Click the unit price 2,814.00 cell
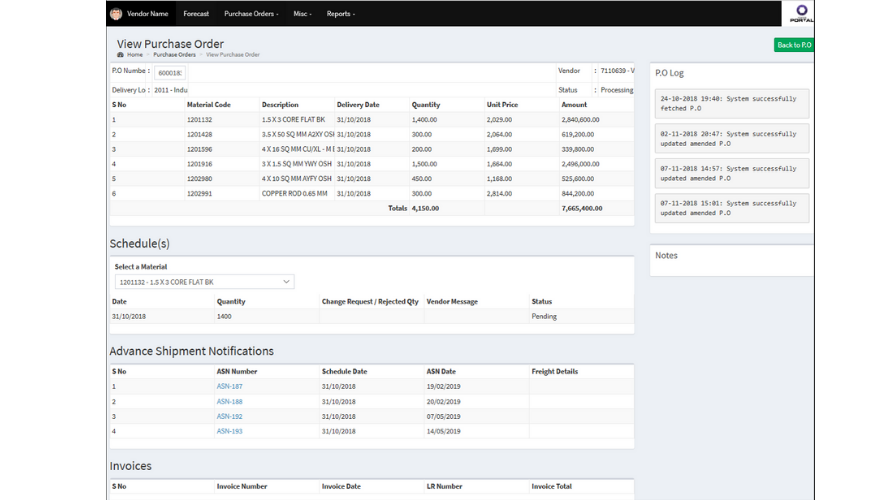The height and width of the screenshot is (500, 890). coord(499,194)
